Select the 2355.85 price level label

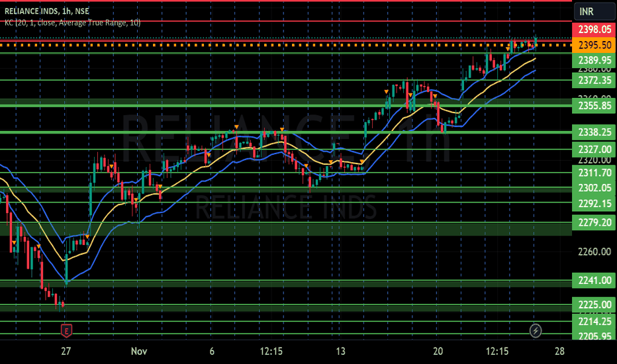pos(594,106)
